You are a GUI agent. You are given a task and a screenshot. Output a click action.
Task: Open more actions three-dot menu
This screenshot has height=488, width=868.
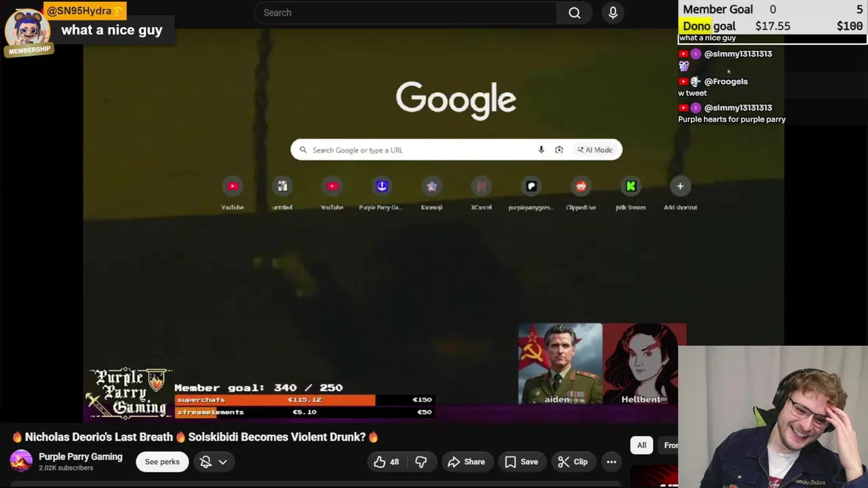click(611, 462)
